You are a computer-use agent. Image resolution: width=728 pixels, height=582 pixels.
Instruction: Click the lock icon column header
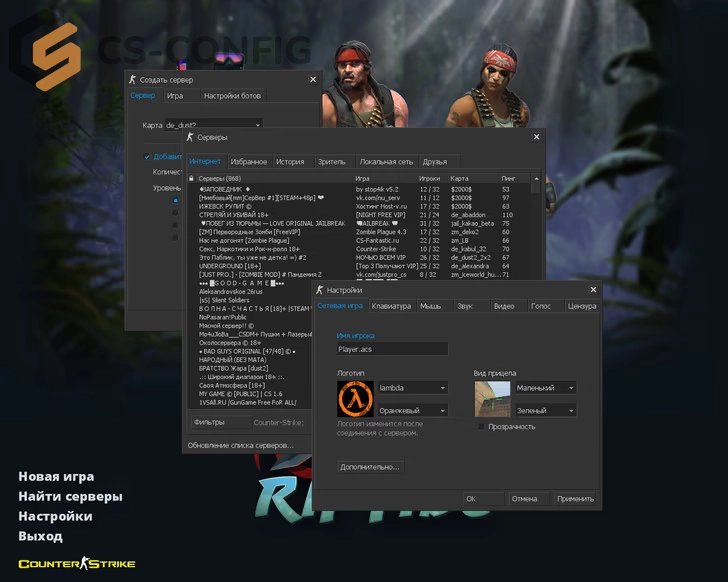click(x=191, y=178)
